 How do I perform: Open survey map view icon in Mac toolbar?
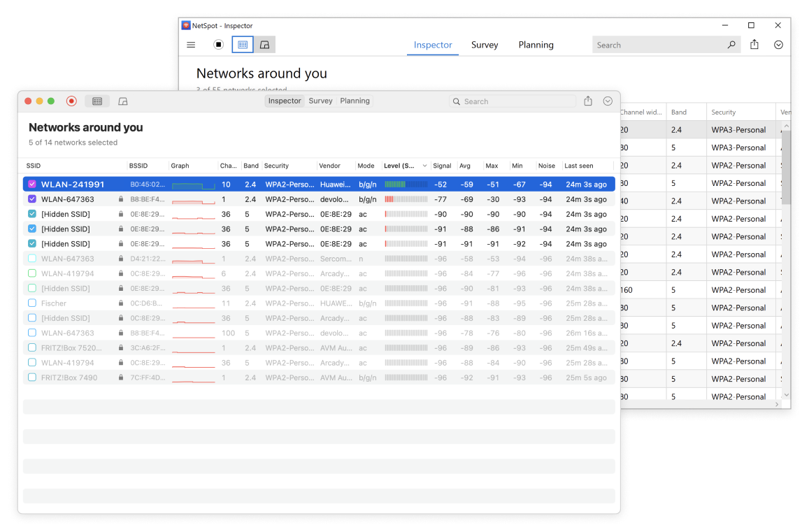(x=123, y=101)
